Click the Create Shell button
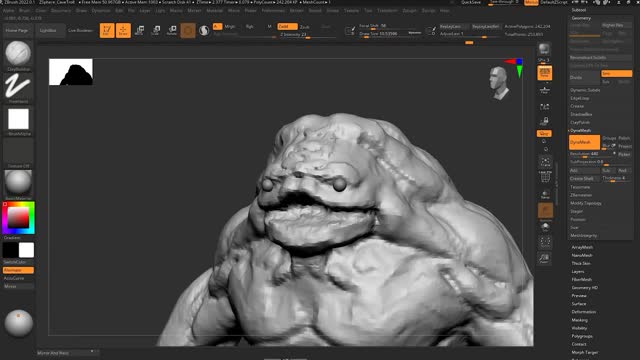The height and width of the screenshot is (360, 640). [584, 178]
